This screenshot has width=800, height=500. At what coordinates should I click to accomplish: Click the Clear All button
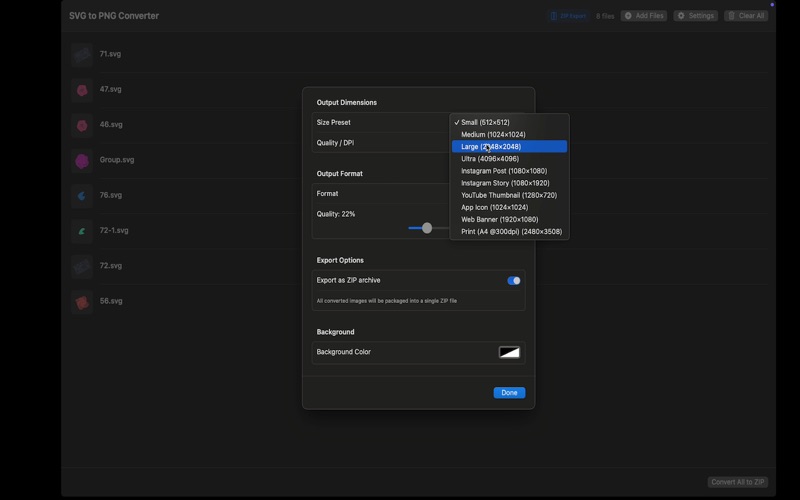tap(746, 16)
